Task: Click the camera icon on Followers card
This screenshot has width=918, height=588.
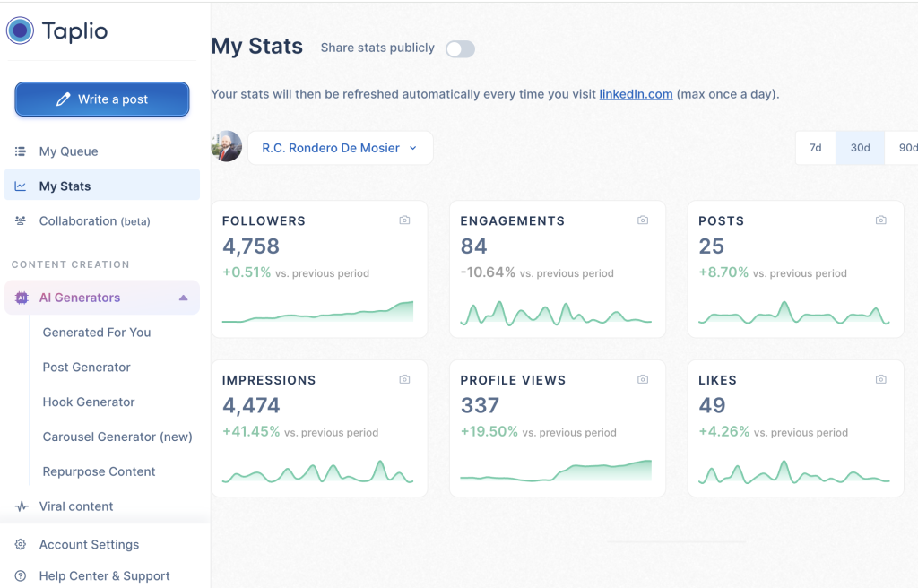Action: (x=404, y=220)
